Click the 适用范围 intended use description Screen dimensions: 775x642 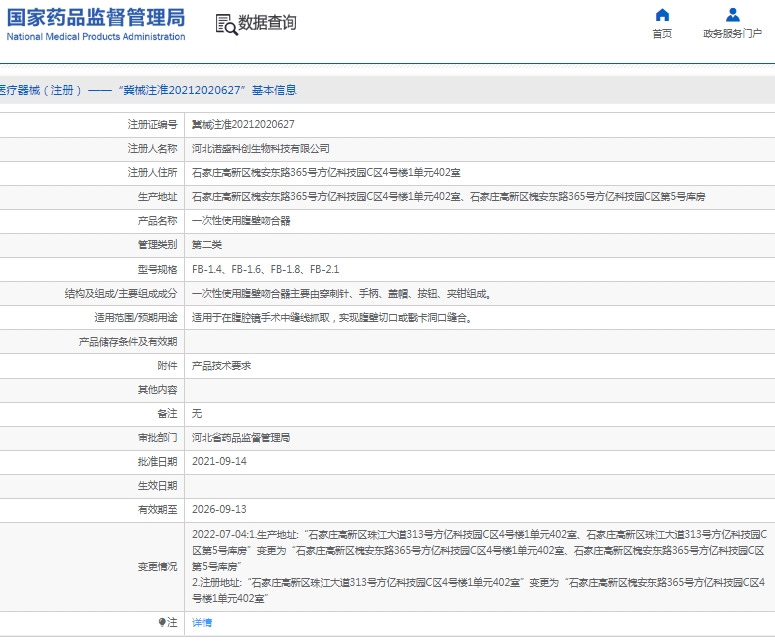pos(334,318)
